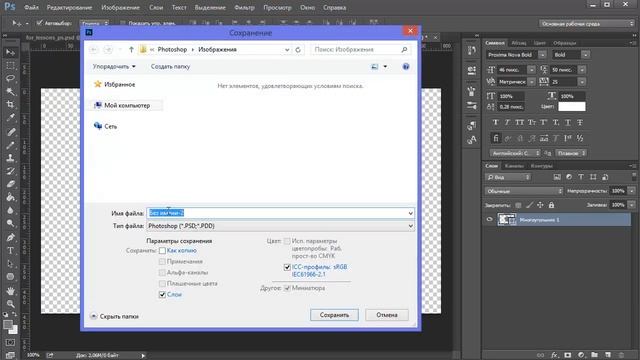Toggle the 'Автовыбор' checkbox in options bar
This screenshot has width=640, height=360.
coord(39,23)
